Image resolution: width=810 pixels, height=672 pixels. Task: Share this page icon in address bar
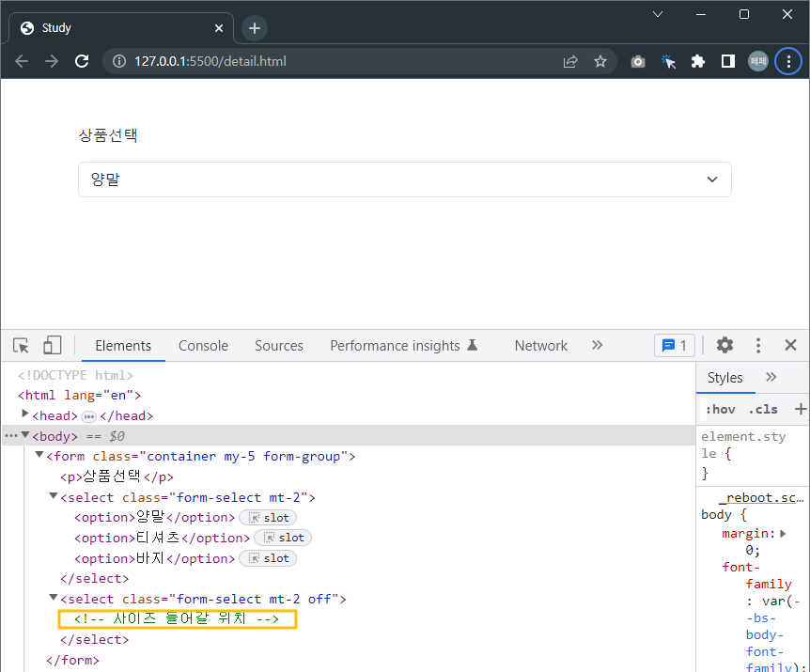click(x=570, y=61)
